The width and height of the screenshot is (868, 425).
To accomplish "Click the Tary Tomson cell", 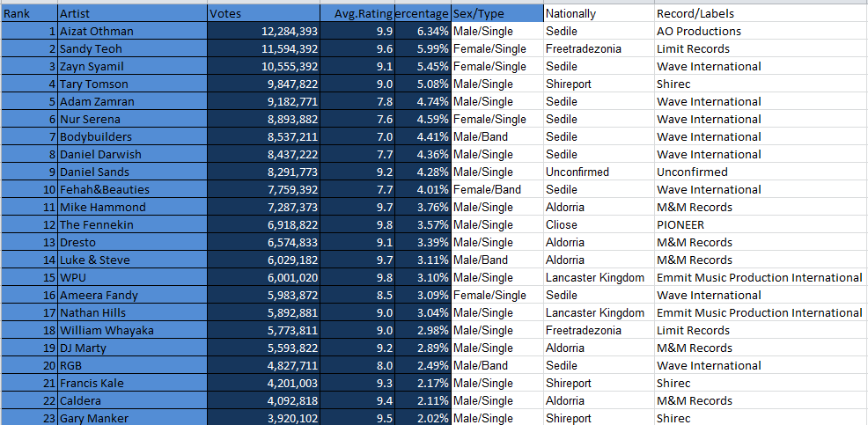I will (x=133, y=84).
